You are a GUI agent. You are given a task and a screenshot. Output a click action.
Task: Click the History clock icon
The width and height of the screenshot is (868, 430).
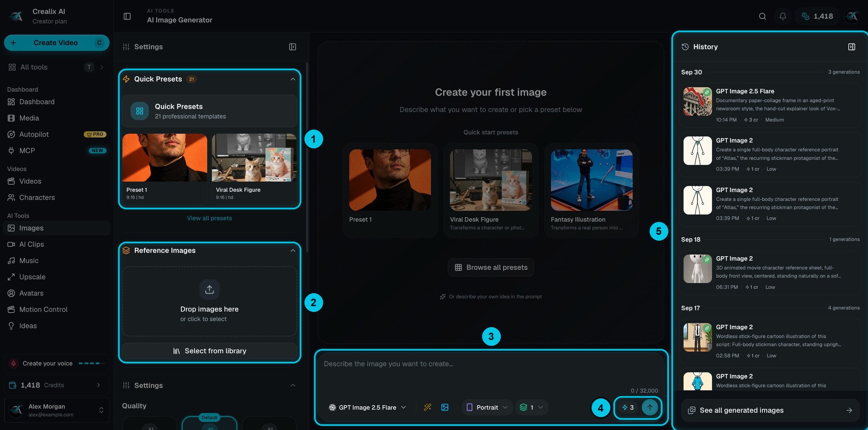pyautogui.click(x=685, y=47)
